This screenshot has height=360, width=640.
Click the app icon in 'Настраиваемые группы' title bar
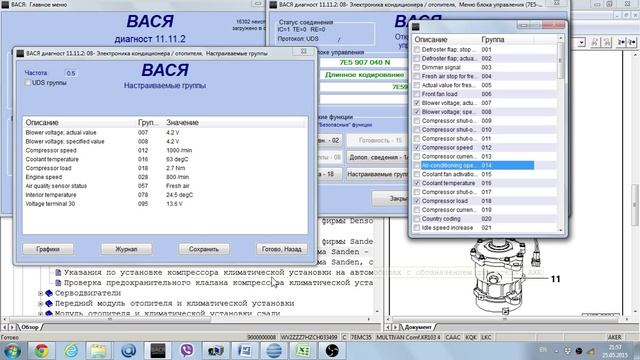(20, 53)
